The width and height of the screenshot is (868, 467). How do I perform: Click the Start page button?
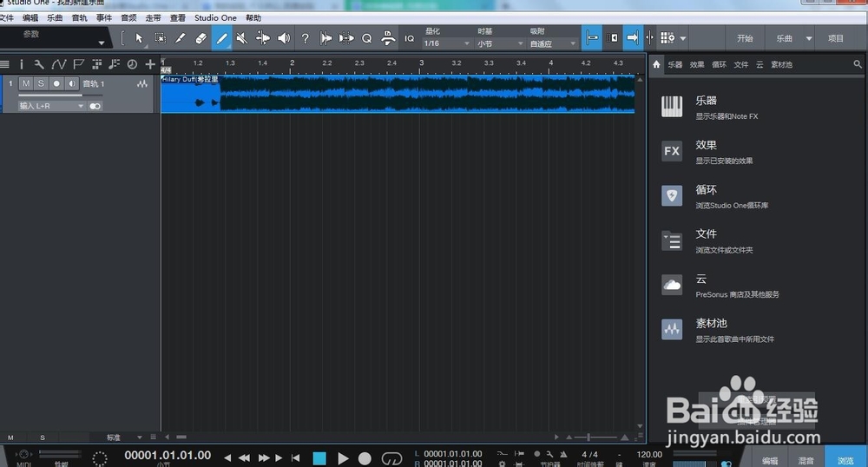click(745, 38)
